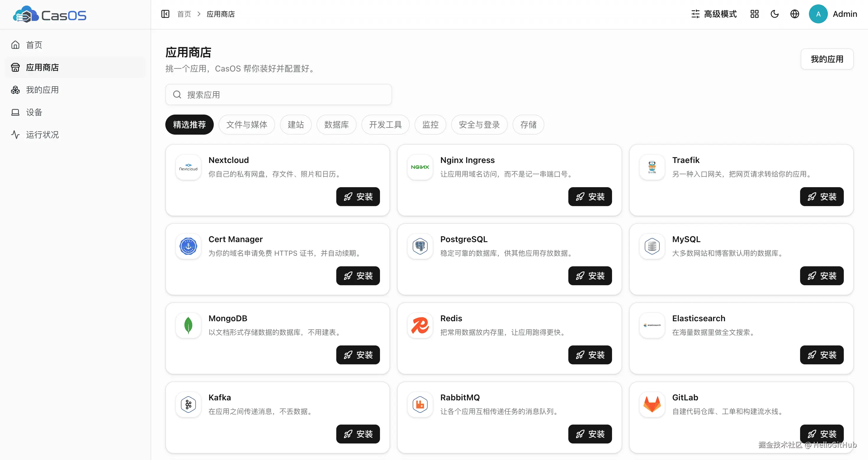Install MySQL with 安装 button
This screenshot has height=460, width=868.
click(822, 276)
